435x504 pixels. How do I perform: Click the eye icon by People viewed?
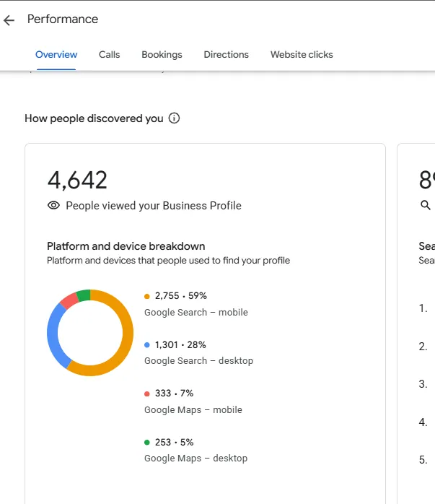coord(53,205)
